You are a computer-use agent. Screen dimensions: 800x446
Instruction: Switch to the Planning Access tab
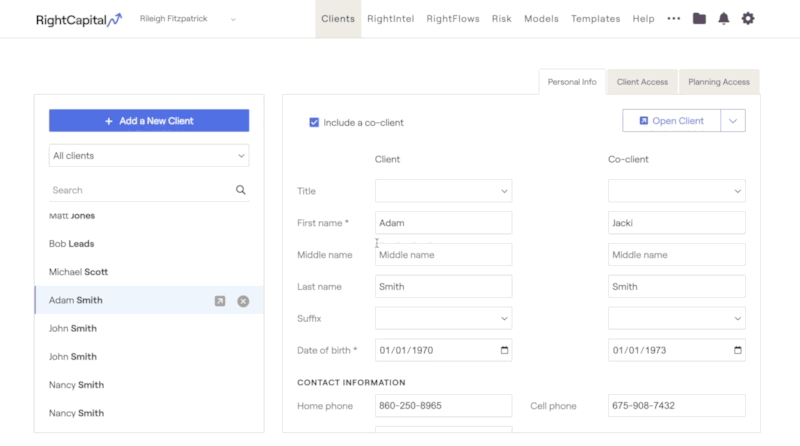(x=719, y=82)
